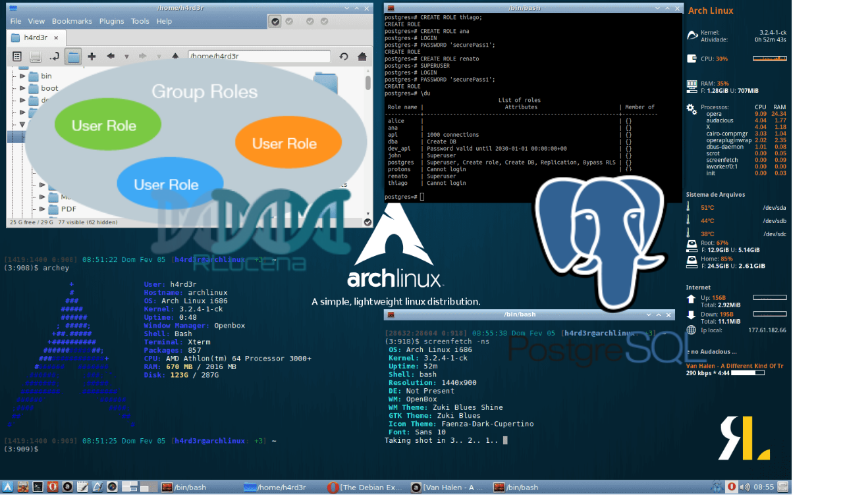
Task: Click the drawer icon right of the clock
Action: (x=782, y=487)
